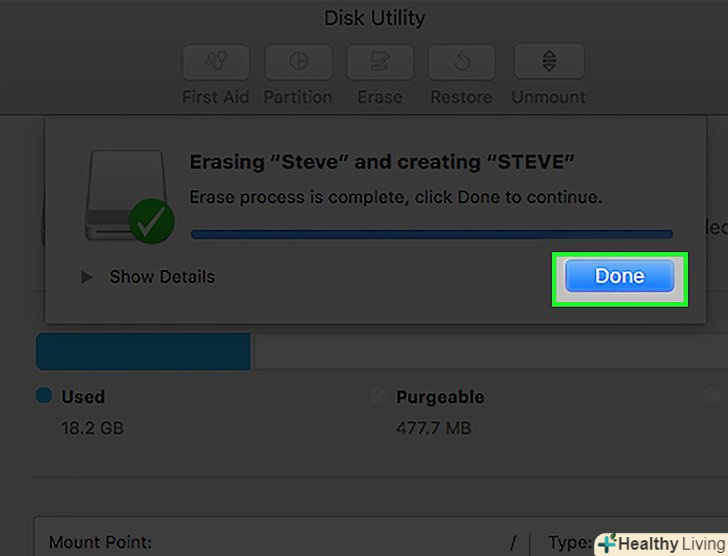Image resolution: width=728 pixels, height=556 pixels.
Task: Open the Partition tool
Action: 298,63
